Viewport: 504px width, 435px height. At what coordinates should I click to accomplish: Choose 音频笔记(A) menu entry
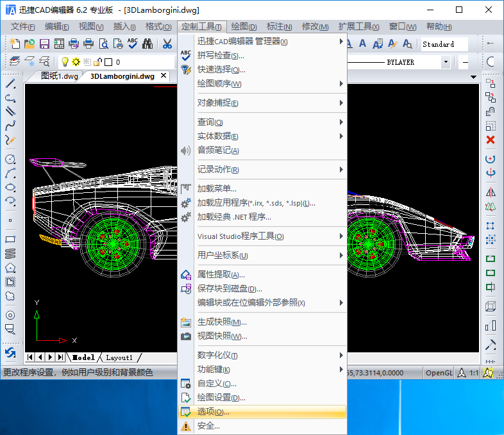pos(262,151)
